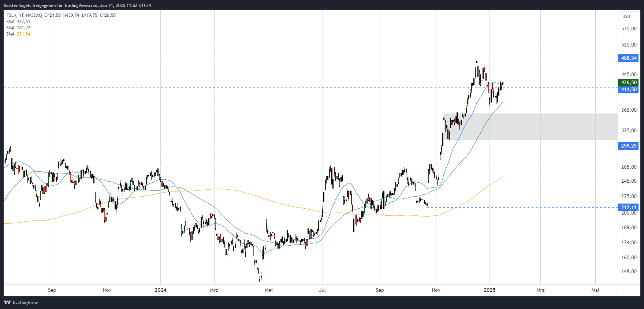Click the 365,00 price scale label
The width and height of the screenshot is (644, 309).
629,110
